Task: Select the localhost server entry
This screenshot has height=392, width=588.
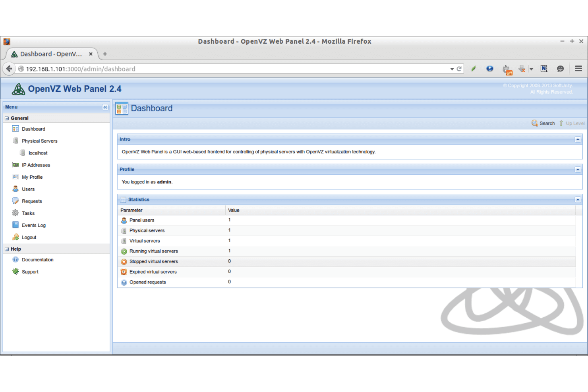Action: pos(38,153)
